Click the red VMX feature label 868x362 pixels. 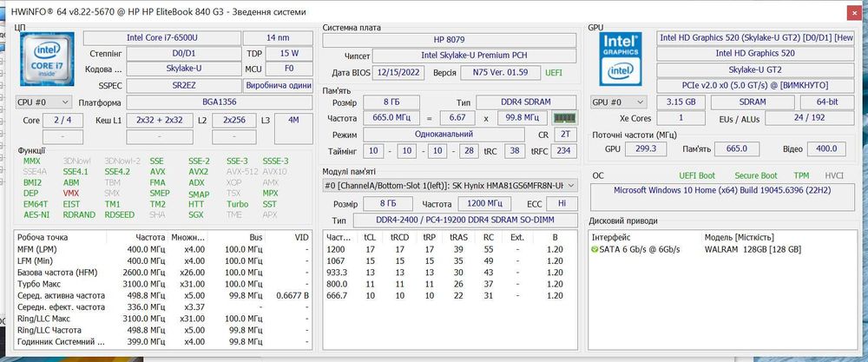71,194
